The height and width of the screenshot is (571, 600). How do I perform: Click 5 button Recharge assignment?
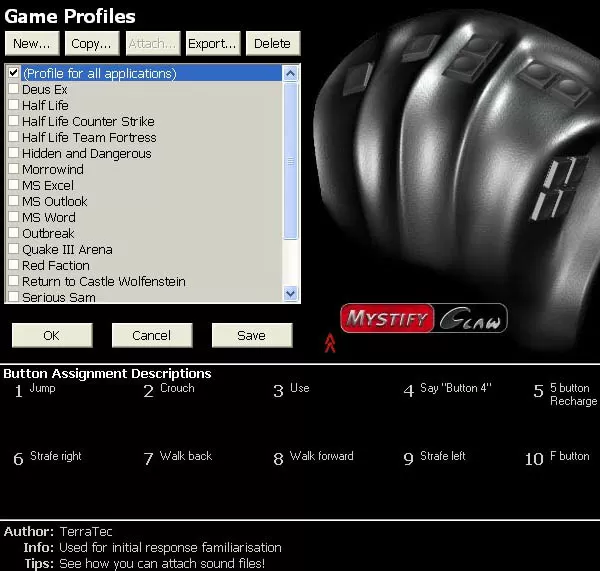pos(565,394)
